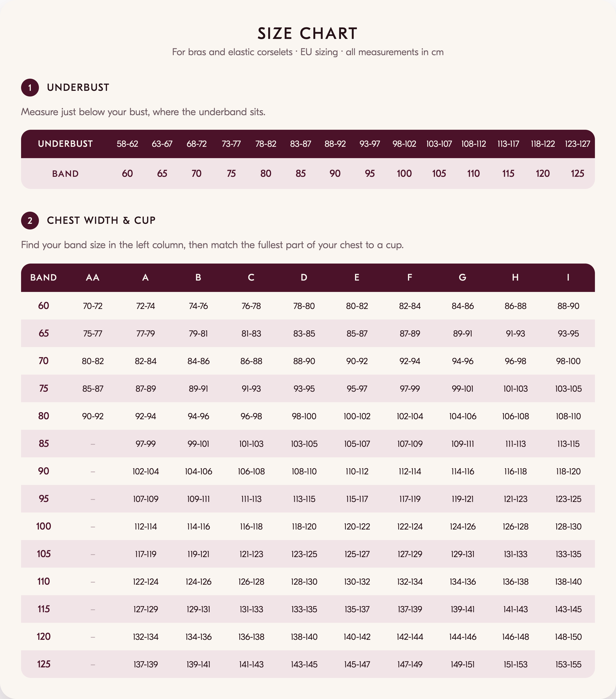Click band 110 row label in cup table
This screenshot has height=699, width=616.
pyautogui.click(x=43, y=581)
